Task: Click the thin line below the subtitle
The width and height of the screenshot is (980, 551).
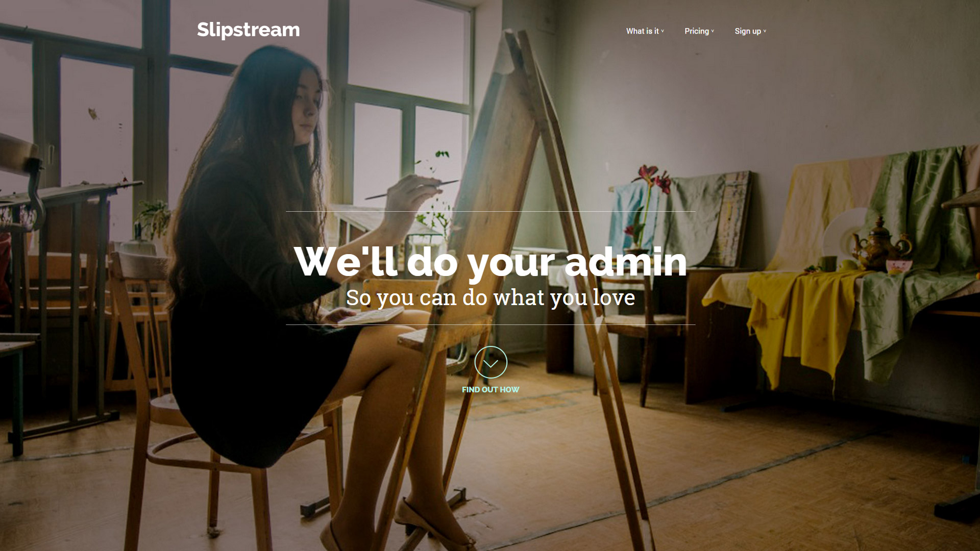Action: [x=491, y=324]
